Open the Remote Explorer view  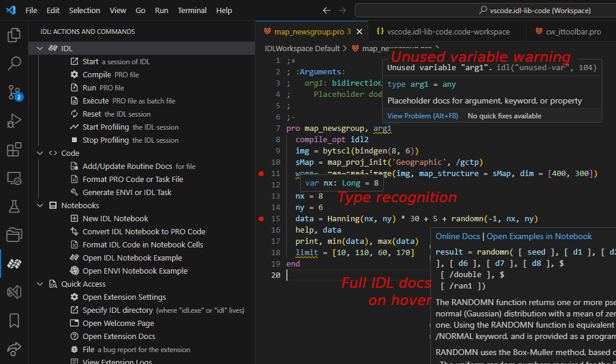coord(14,178)
